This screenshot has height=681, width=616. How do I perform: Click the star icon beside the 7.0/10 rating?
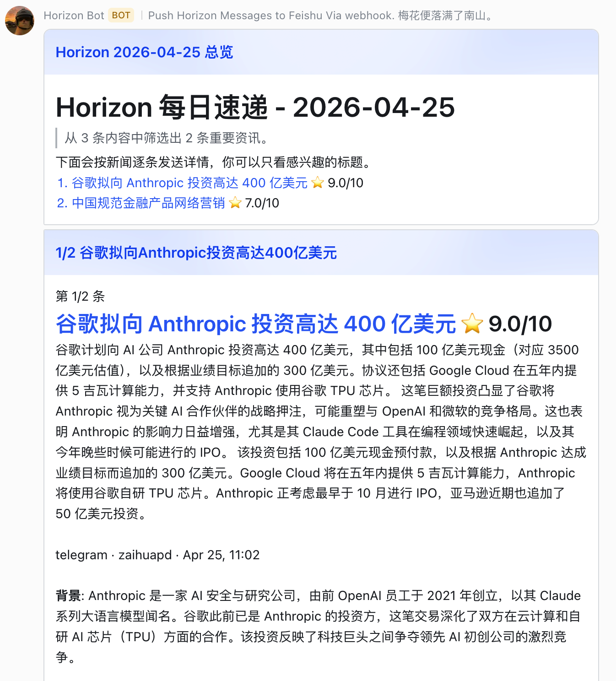235,203
